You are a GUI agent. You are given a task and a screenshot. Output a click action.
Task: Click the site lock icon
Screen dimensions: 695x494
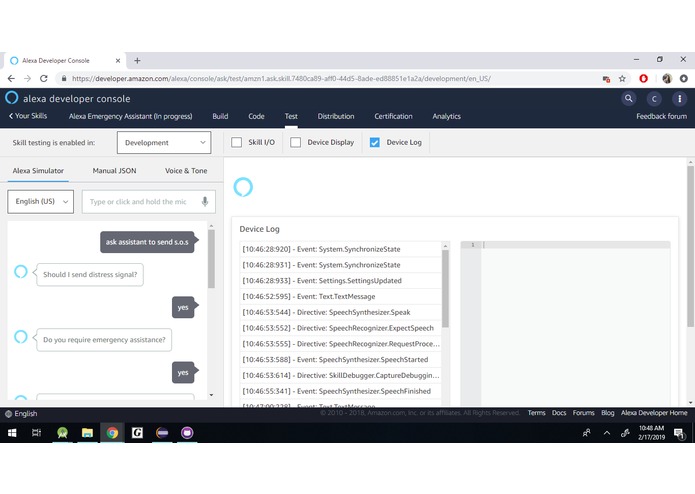[64, 78]
